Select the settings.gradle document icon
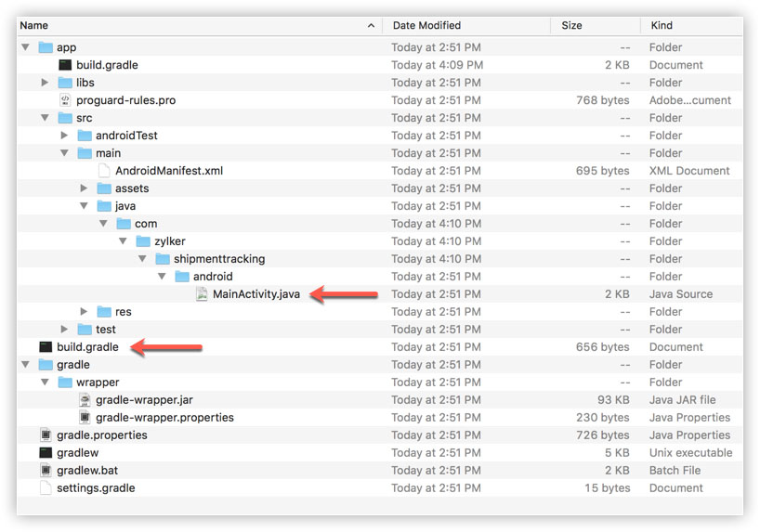The height and width of the screenshot is (532, 760). pos(46,488)
